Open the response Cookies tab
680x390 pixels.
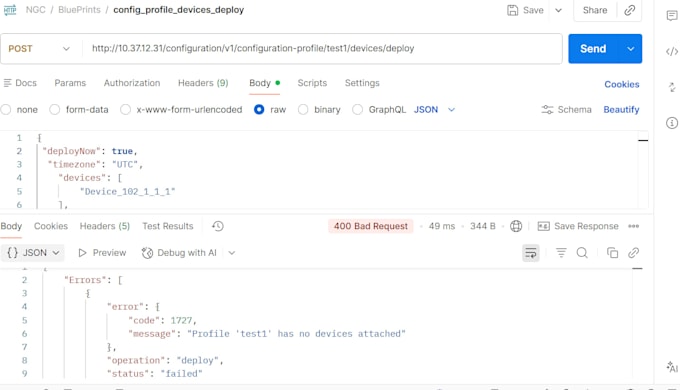51,226
